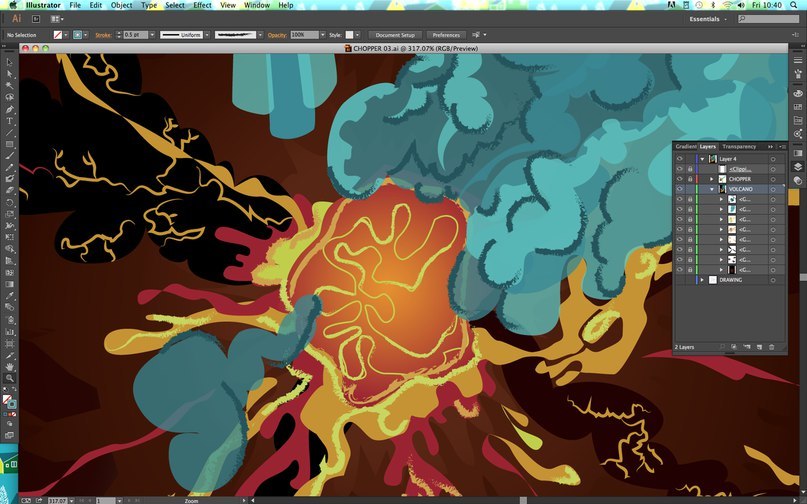Click the zoom level field in status bar
This screenshot has height=504, width=807.
point(57,500)
